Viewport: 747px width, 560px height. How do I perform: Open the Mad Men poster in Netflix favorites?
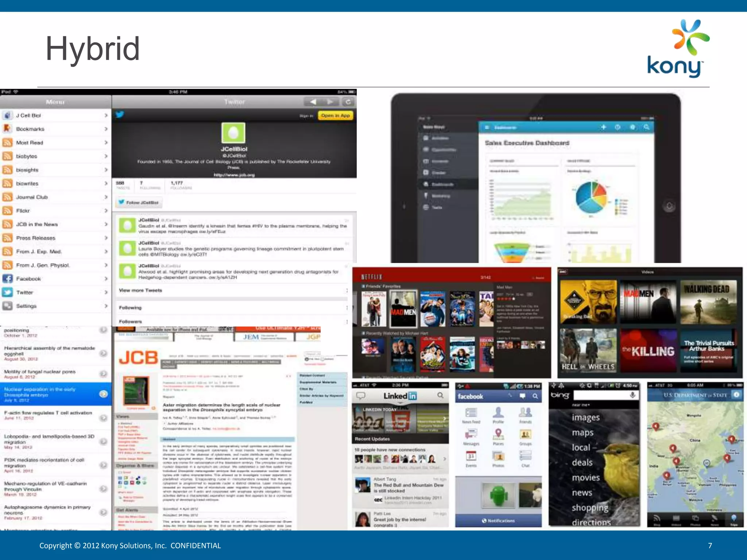[403, 308]
